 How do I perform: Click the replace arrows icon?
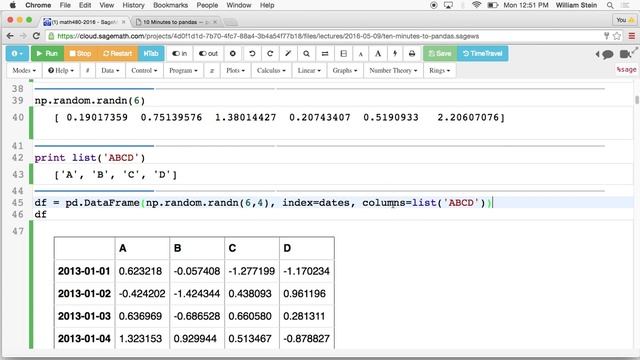[325, 53]
